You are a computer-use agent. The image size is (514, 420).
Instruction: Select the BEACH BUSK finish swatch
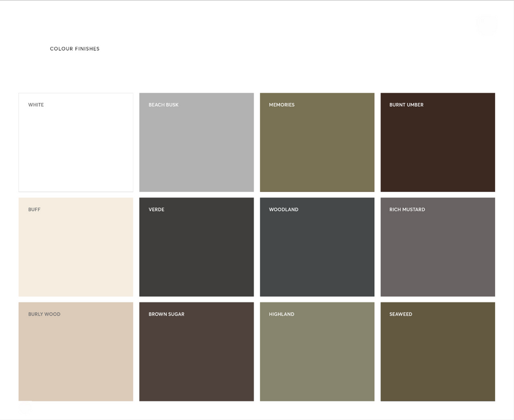click(196, 142)
